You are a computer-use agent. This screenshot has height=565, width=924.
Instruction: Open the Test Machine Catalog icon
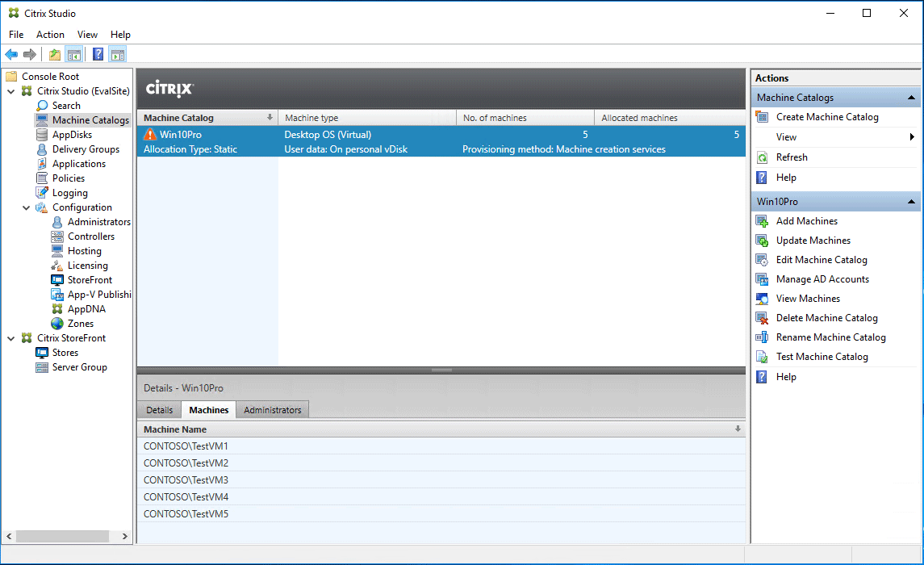click(x=762, y=356)
